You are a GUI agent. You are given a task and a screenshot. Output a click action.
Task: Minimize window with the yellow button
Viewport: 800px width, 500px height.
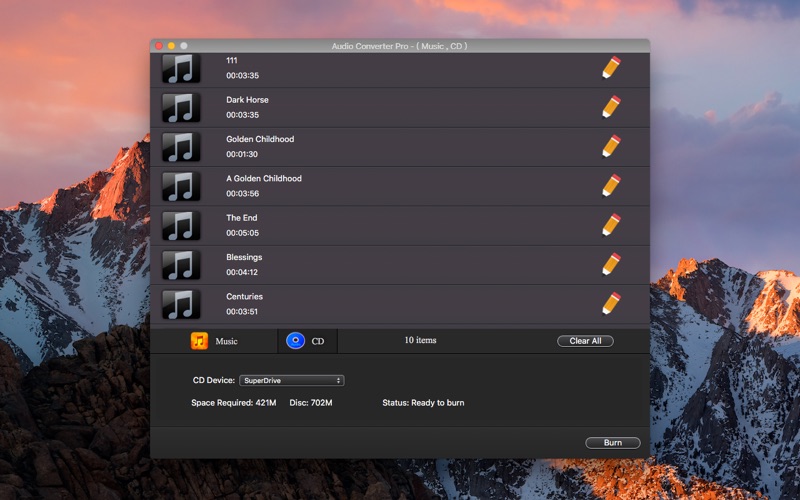pos(171,46)
